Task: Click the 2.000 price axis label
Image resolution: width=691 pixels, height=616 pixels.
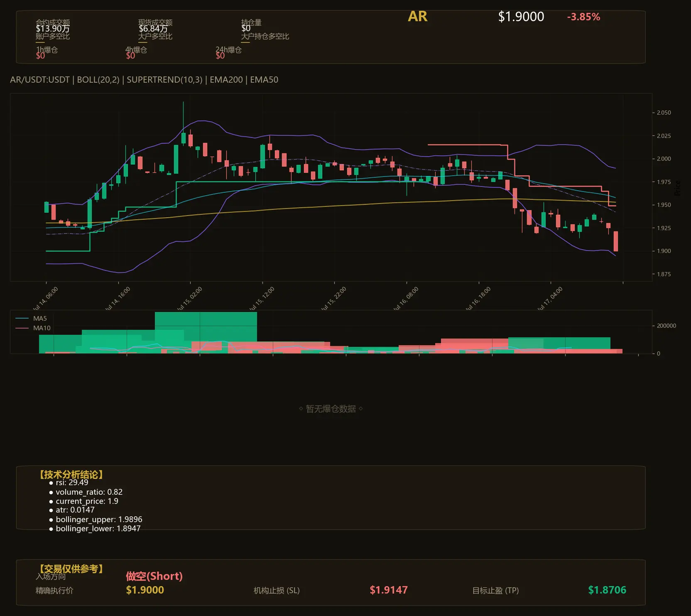Action: coord(664,159)
